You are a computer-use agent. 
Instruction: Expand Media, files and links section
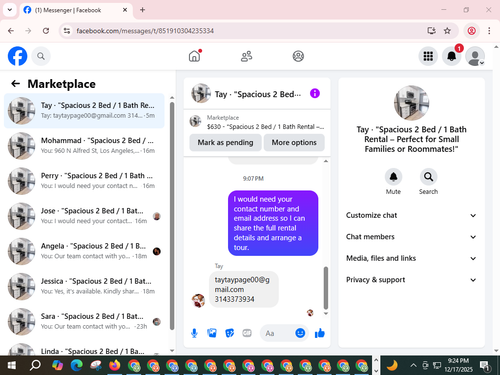411,258
